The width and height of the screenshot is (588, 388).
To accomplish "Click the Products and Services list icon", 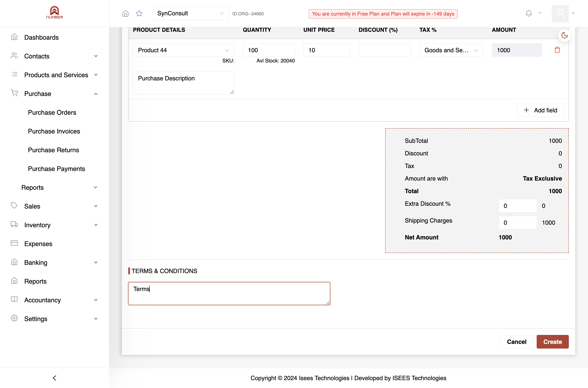I will [x=14, y=74].
